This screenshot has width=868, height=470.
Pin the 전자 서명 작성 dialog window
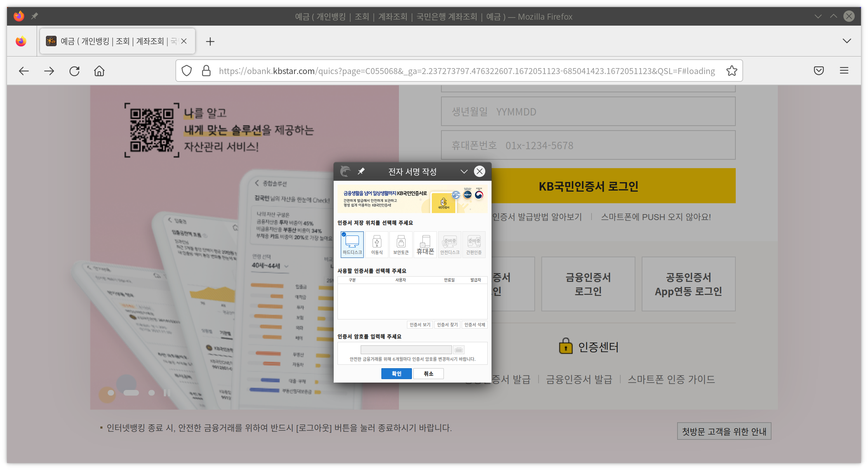point(361,171)
